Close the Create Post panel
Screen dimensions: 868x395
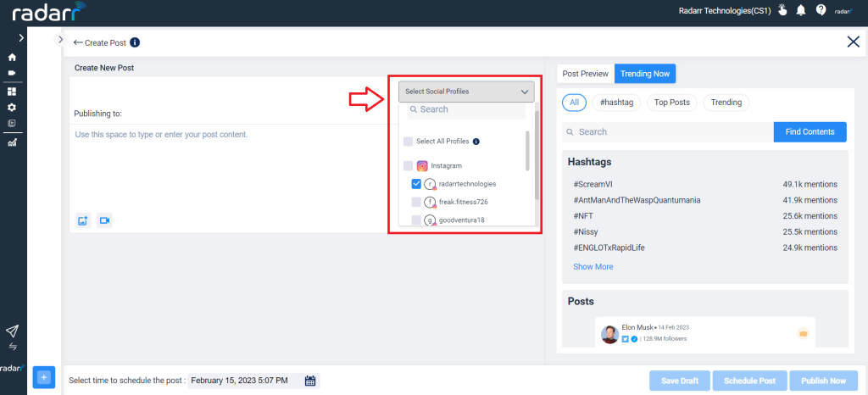tap(853, 42)
